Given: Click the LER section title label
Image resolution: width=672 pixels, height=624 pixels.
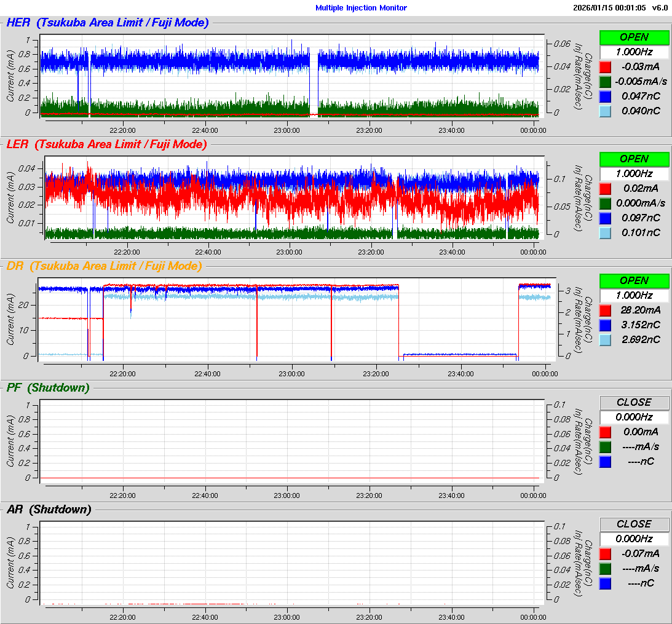Looking at the screenshot, I should coord(106,144).
